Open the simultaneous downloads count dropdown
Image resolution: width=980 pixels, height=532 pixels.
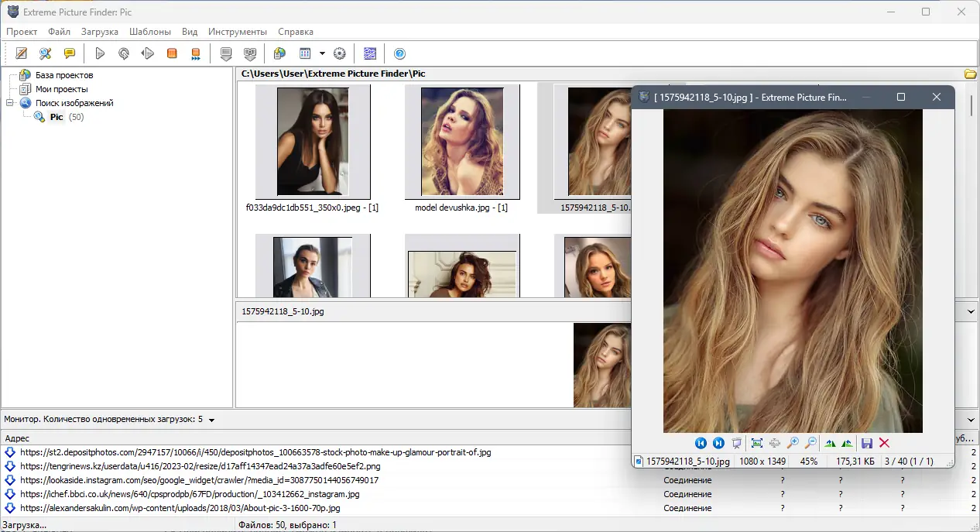[x=211, y=420]
